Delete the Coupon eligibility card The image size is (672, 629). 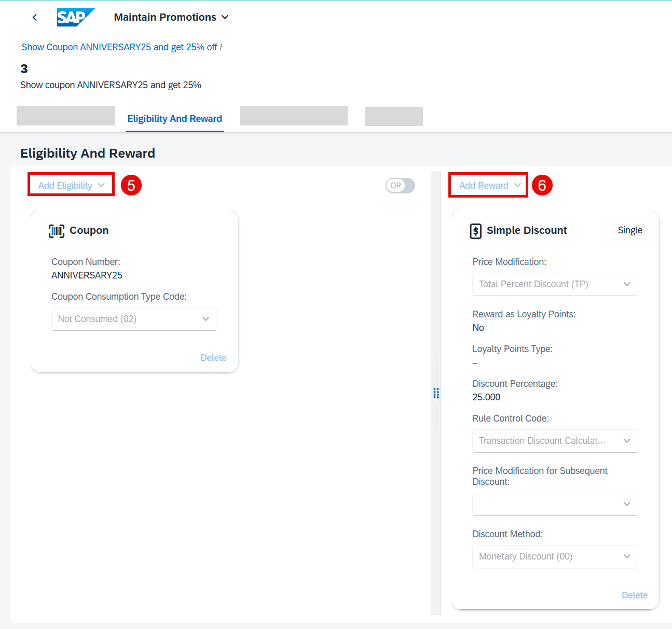pyautogui.click(x=213, y=358)
